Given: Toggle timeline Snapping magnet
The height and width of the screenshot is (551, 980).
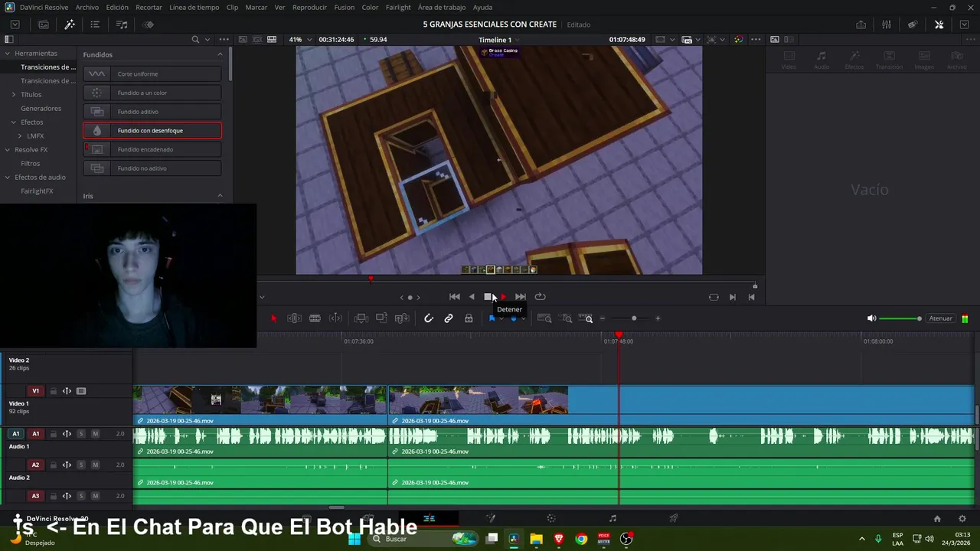Looking at the screenshot, I should coord(428,318).
